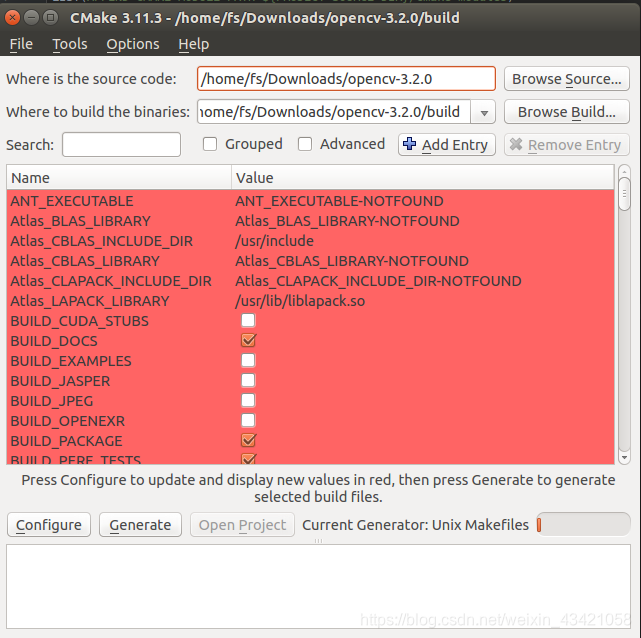Enable the BUILD_JPEG checkbox
The height and width of the screenshot is (638, 641).
coord(248,401)
